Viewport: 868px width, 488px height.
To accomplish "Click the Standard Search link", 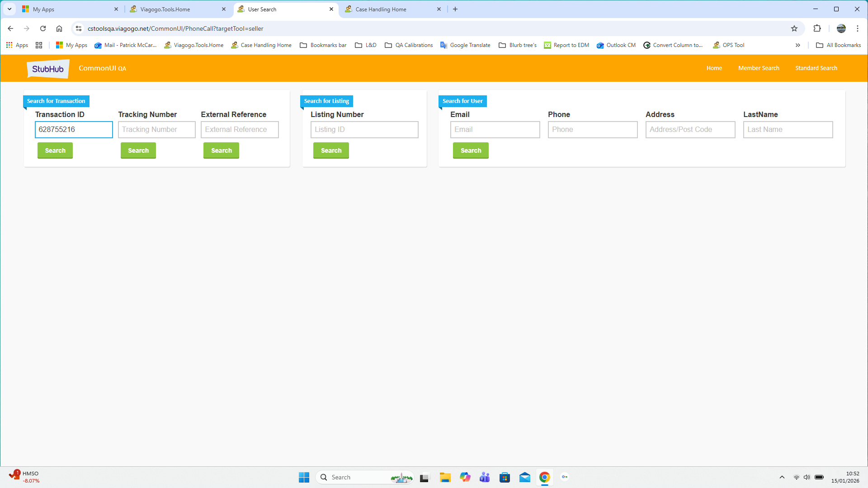I will pos(816,68).
